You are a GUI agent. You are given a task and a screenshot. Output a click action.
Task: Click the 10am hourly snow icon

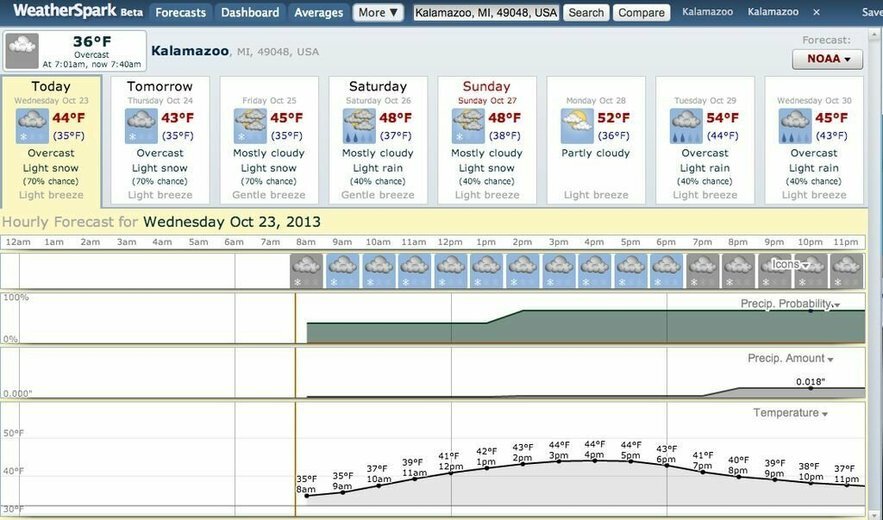click(378, 271)
